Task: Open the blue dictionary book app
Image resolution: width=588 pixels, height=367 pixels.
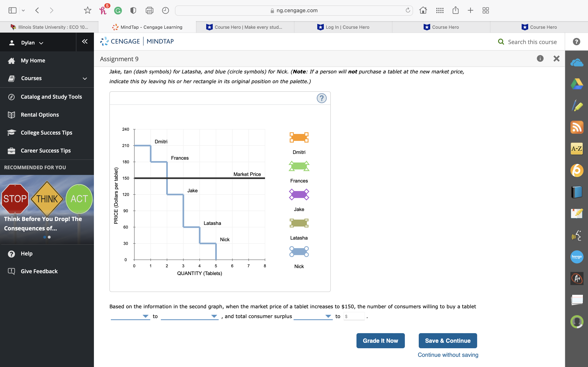Action: [x=577, y=191]
